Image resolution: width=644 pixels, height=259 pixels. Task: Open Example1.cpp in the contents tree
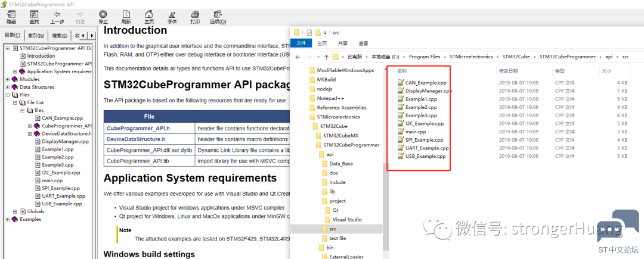tap(57, 149)
